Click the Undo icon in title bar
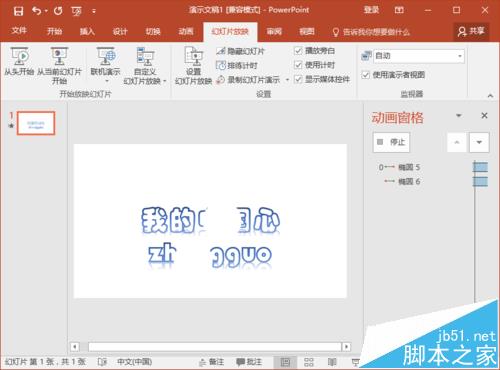The image size is (500, 370). 36,11
